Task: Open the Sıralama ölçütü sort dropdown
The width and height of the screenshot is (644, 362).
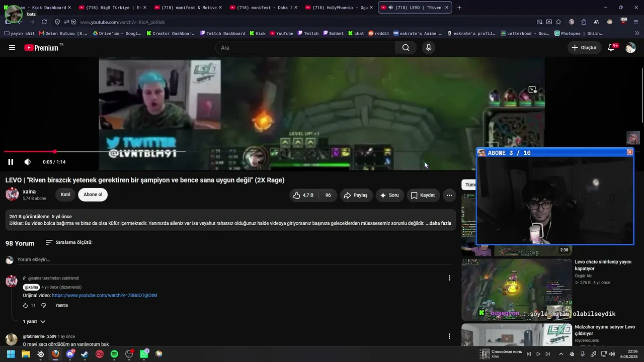Action: tap(69, 242)
